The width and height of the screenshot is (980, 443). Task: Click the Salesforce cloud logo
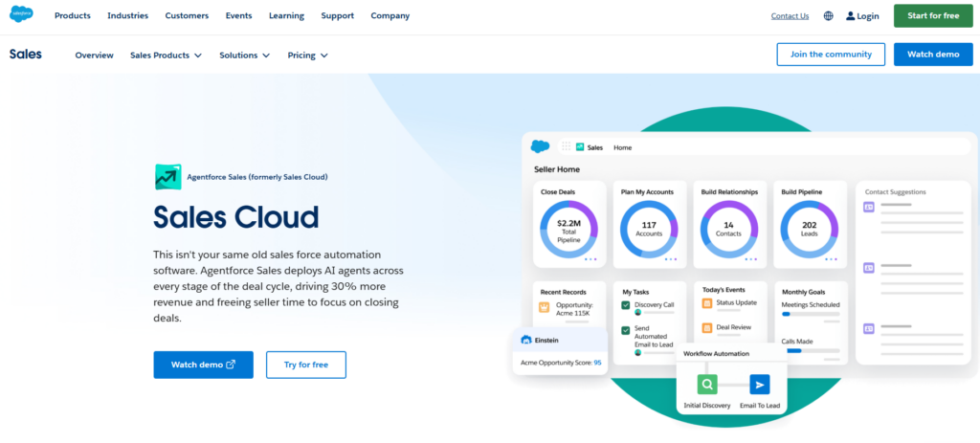point(21,13)
